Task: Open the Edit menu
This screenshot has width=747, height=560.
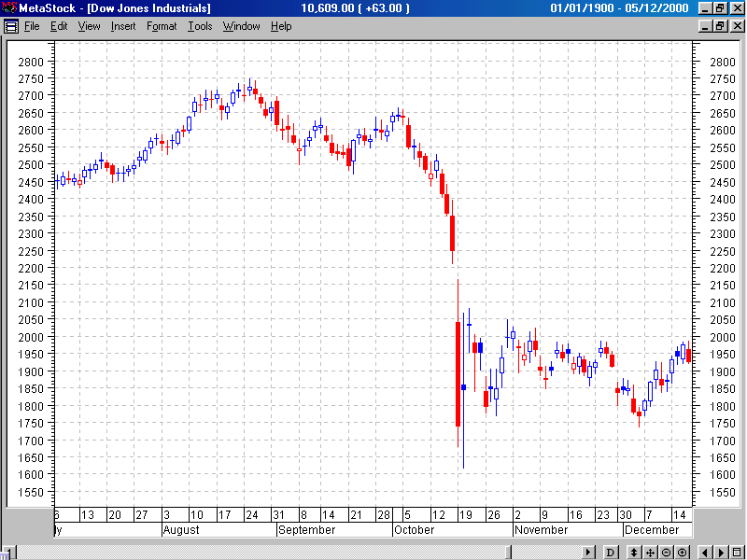Action: 59,26
